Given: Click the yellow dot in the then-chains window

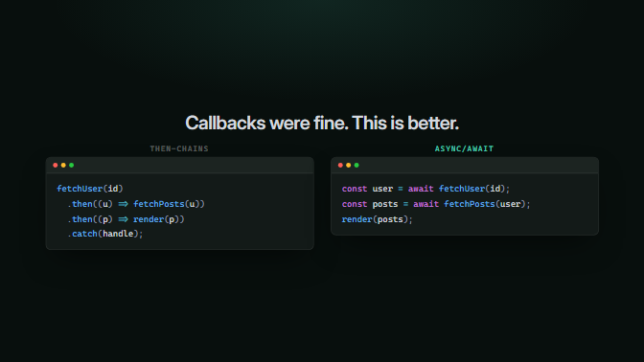Looking at the screenshot, I should tap(63, 165).
